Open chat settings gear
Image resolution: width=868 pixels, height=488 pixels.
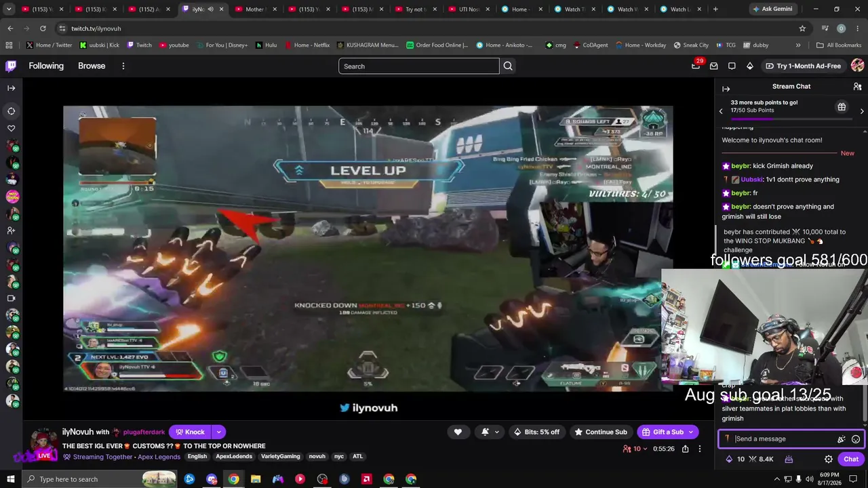click(829, 459)
